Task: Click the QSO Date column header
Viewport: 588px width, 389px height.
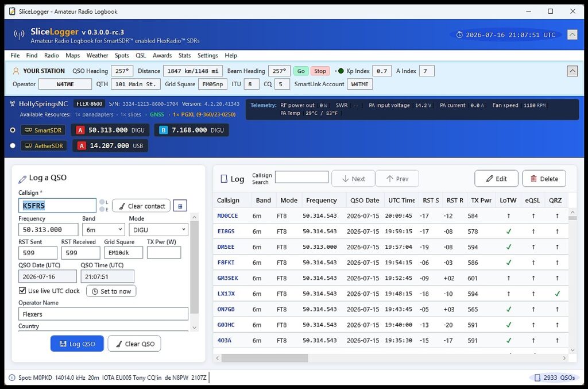Action: coord(365,201)
